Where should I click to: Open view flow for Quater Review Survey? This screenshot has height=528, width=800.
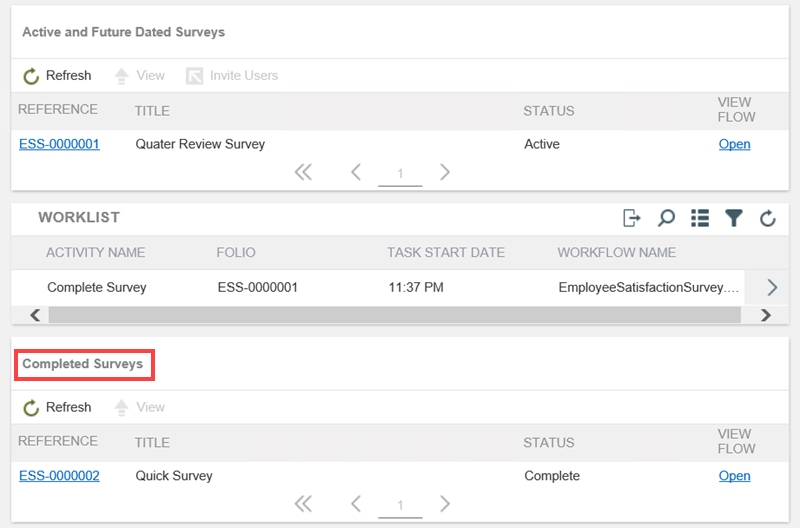(x=734, y=144)
